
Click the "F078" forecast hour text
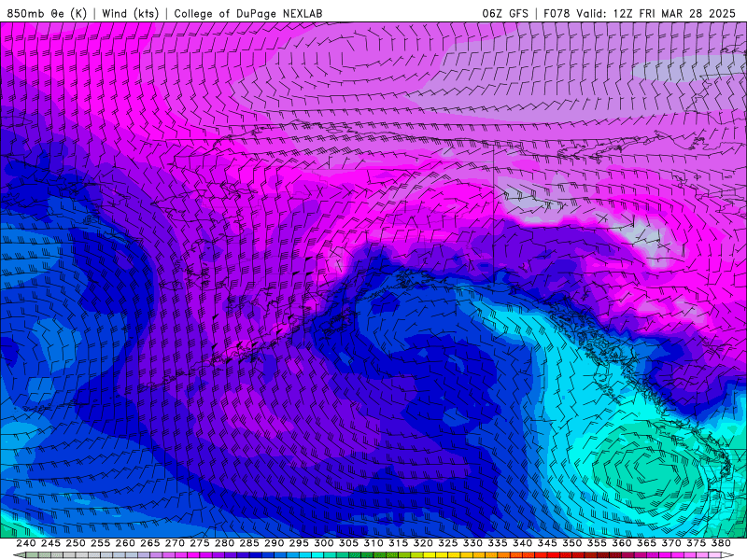coord(557,13)
